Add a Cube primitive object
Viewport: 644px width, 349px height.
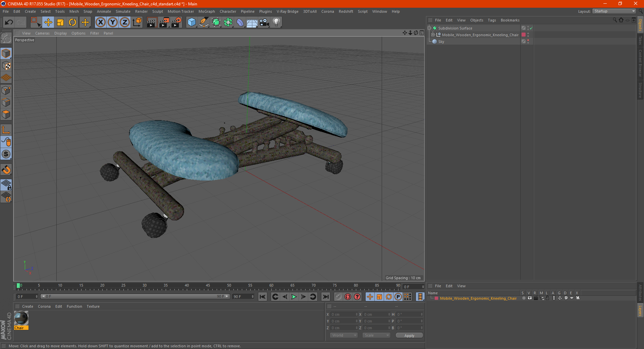pos(192,22)
